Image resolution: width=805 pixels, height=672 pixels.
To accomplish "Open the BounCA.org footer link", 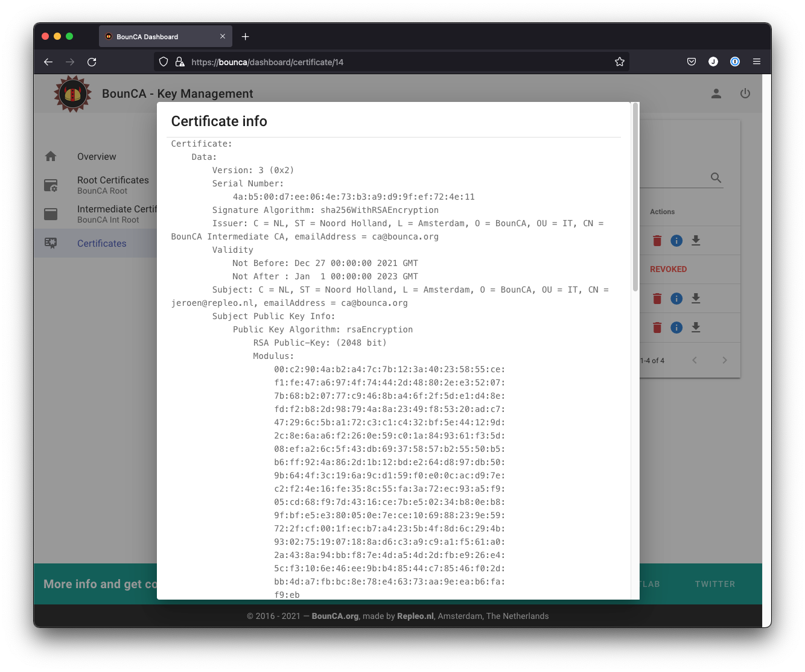I will (335, 616).
